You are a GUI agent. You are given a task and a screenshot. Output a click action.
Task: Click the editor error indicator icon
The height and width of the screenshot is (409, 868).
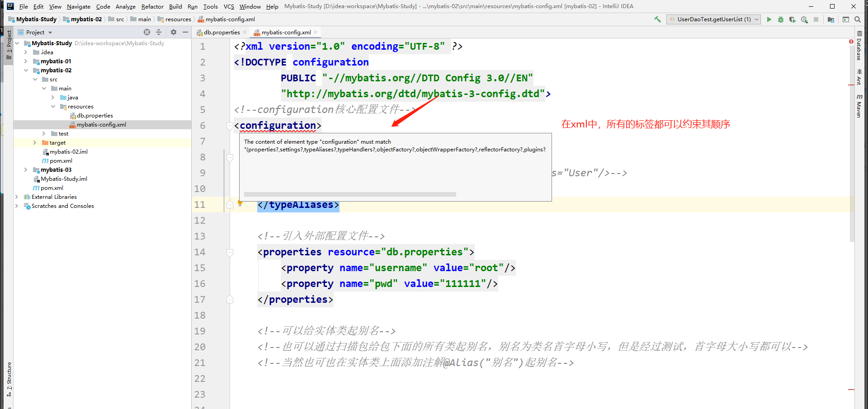tap(851, 42)
